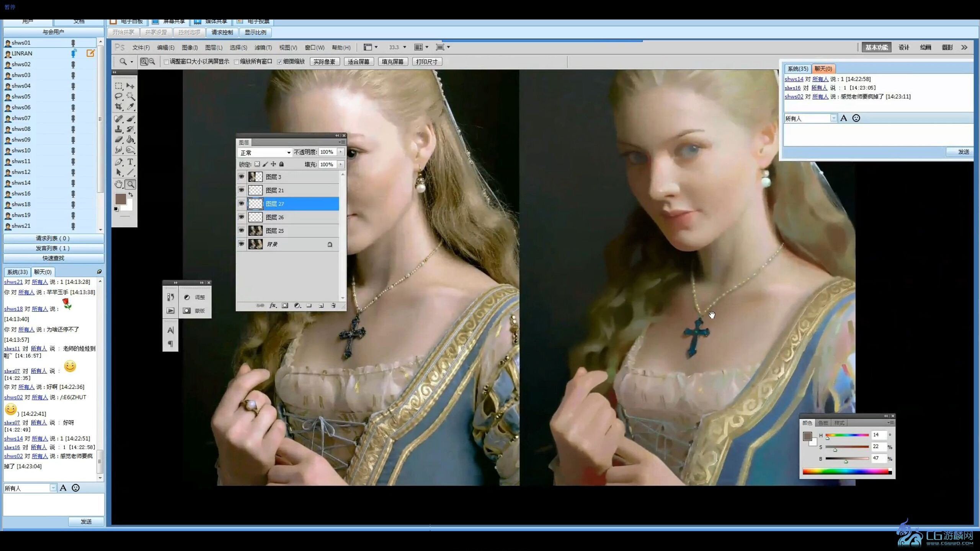Open zoom level 33.3 dropdown
This screenshot has width=980, height=551.
tap(405, 47)
